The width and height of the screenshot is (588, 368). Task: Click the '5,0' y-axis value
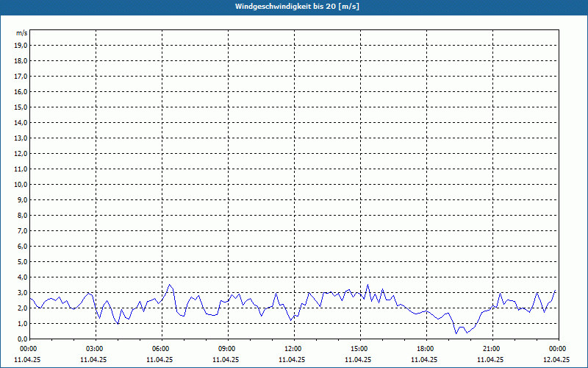(23, 262)
